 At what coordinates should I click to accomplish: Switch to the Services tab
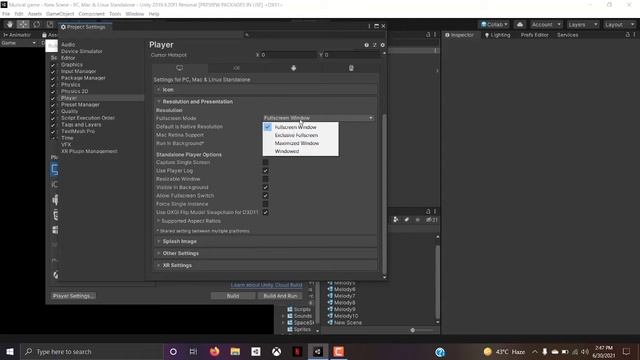click(x=567, y=35)
